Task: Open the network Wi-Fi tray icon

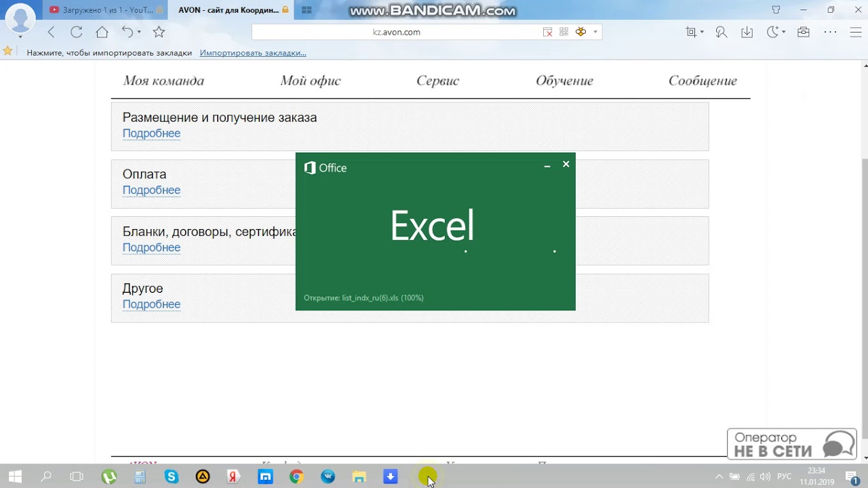Action: click(x=751, y=476)
